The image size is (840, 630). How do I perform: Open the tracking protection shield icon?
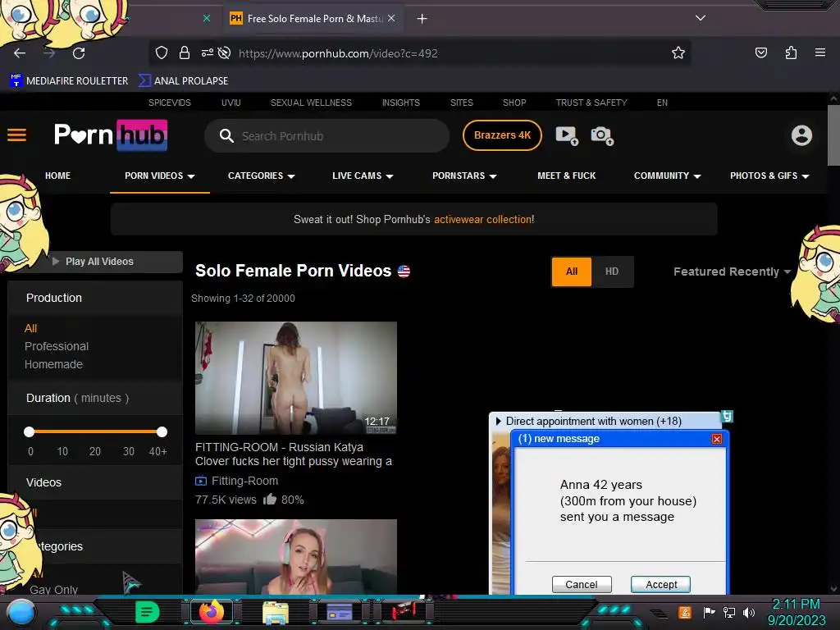[162, 52]
